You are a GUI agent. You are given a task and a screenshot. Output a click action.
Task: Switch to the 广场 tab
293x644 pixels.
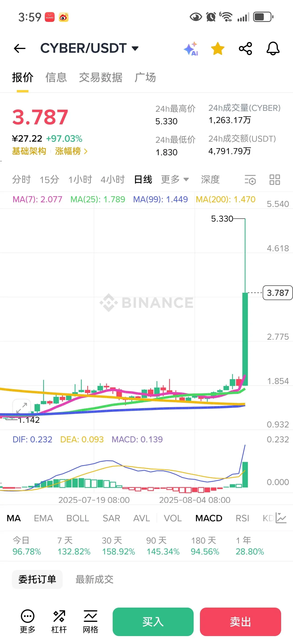click(x=145, y=77)
